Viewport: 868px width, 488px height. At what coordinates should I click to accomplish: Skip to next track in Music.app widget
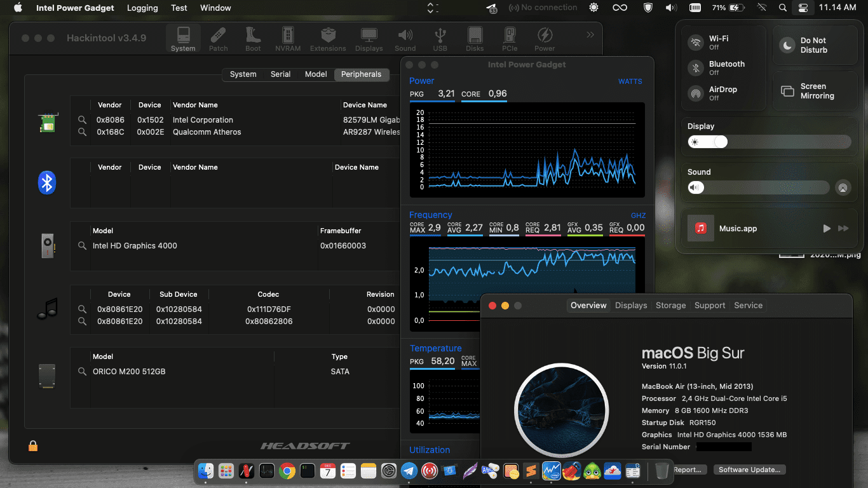tap(843, 228)
